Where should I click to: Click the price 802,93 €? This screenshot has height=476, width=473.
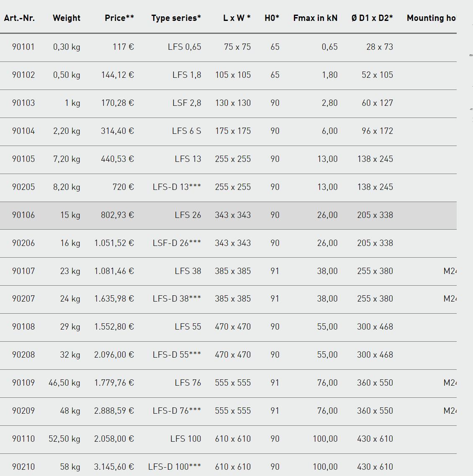click(x=117, y=215)
